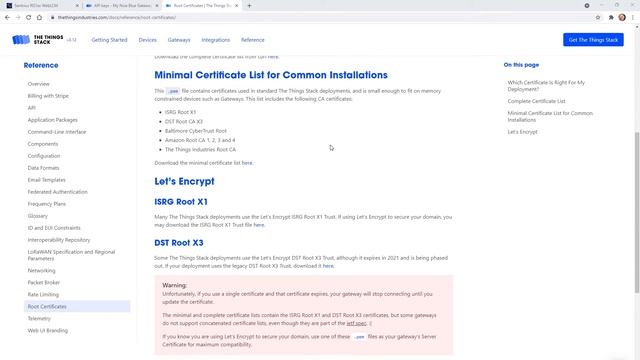Open Data Formats in the sidebar
640x360 pixels.
[x=43, y=168]
